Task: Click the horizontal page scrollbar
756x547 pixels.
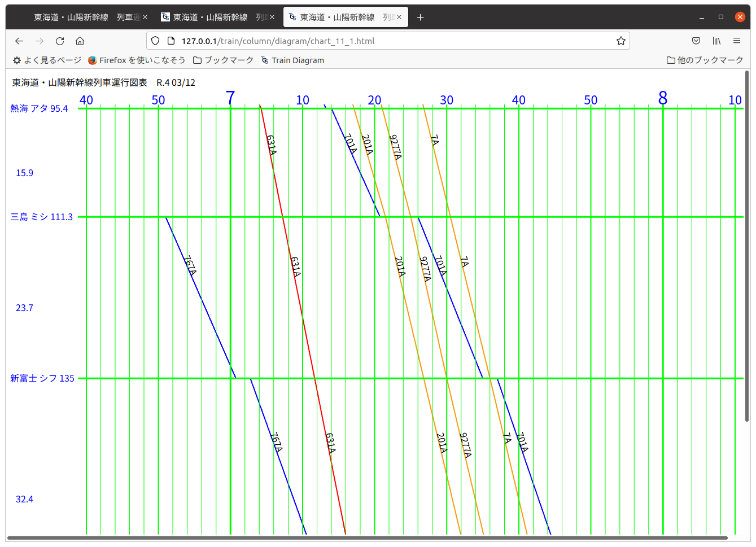Action: (x=368, y=538)
